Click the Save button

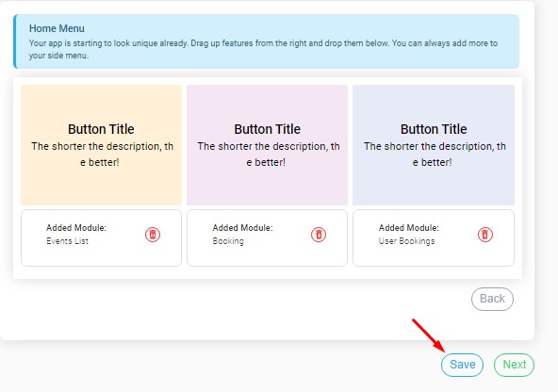[462, 365]
